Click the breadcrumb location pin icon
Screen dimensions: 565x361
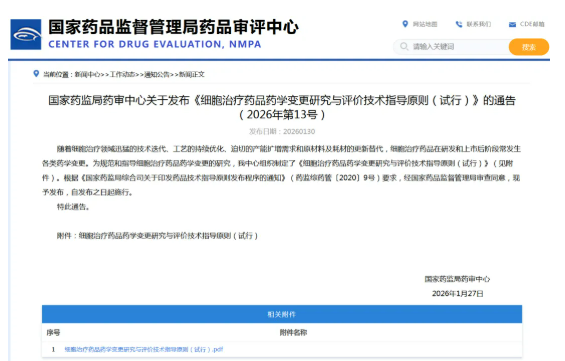tap(36, 74)
